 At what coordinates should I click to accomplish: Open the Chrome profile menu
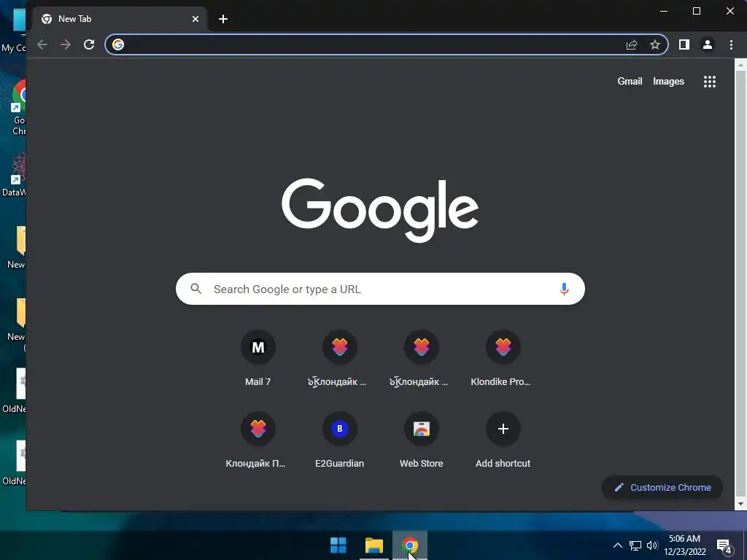coord(708,44)
